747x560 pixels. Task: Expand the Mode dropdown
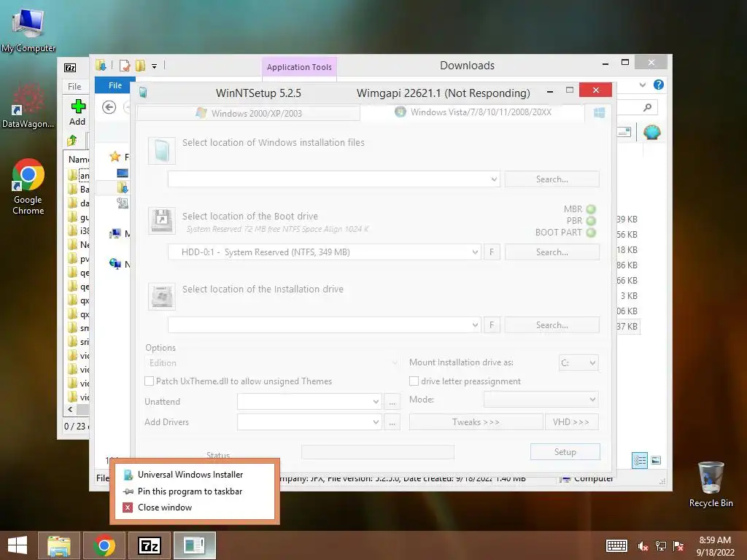coord(592,399)
